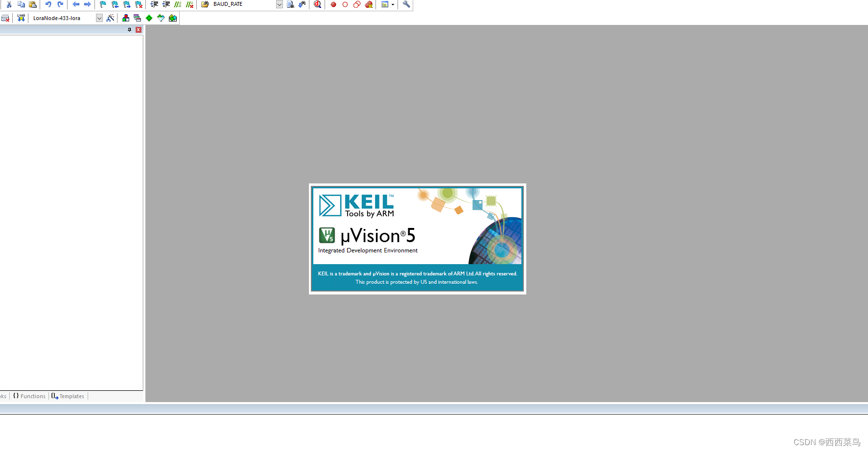
Task: Open Options for Target magic wand icon
Action: coord(110,18)
